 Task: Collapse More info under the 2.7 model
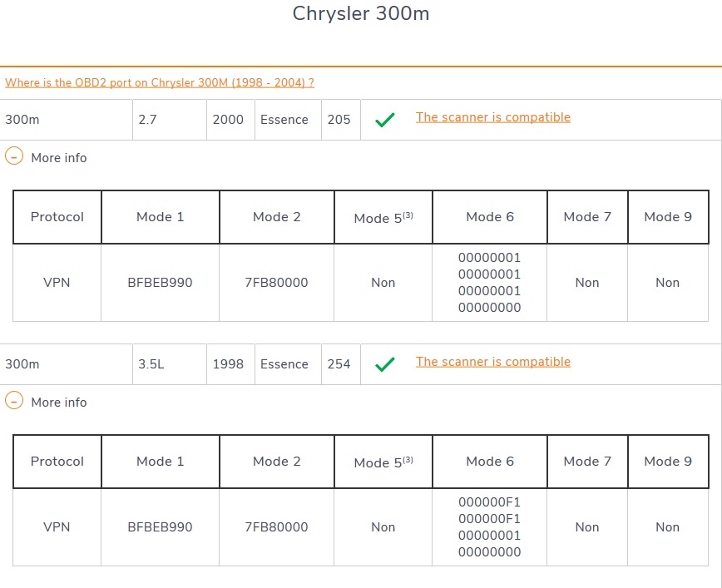(14, 157)
